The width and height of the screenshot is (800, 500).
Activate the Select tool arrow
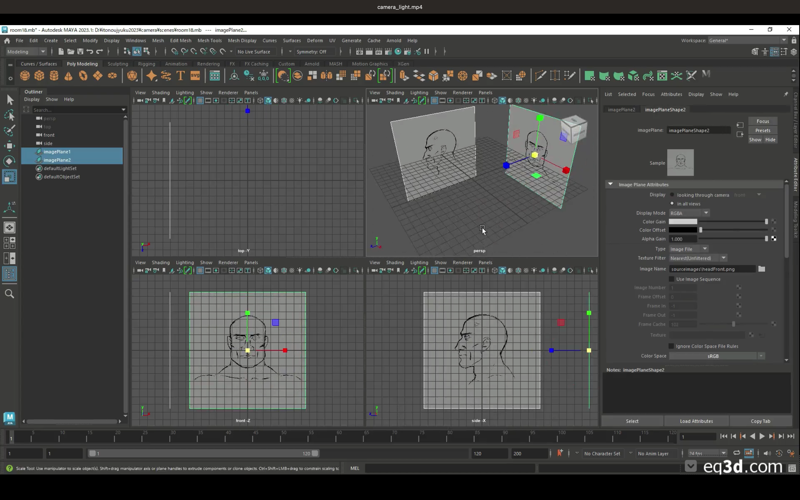pos(10,99)
